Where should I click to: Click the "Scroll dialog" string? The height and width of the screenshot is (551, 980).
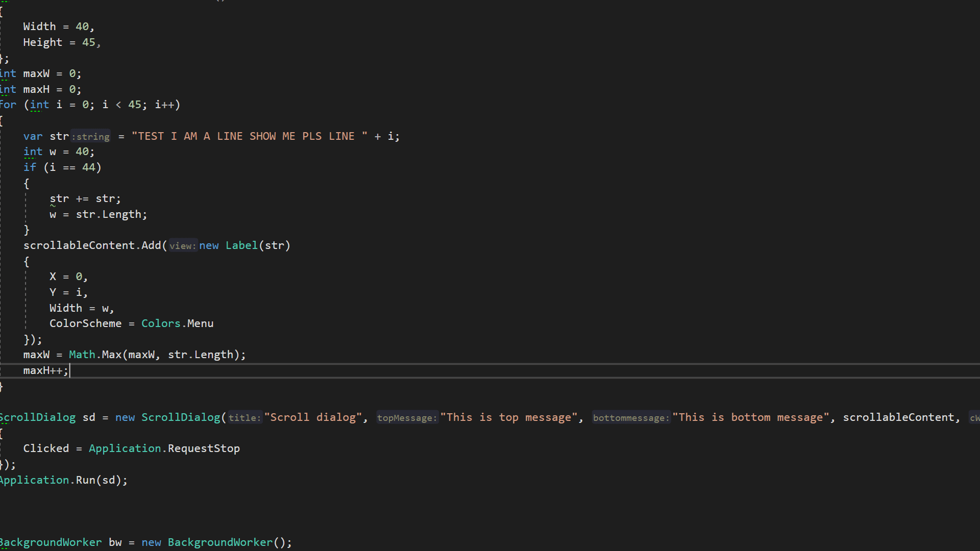313,417
